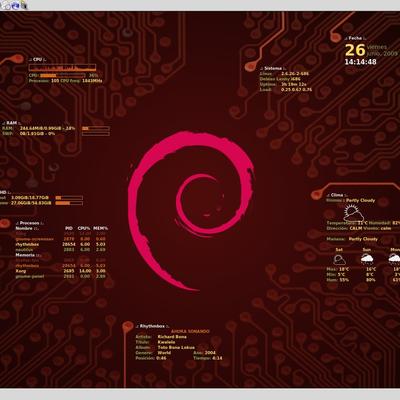Click the CPU history graph
The width and height of the screenshot is (400, 400).
tap(62, 68)
